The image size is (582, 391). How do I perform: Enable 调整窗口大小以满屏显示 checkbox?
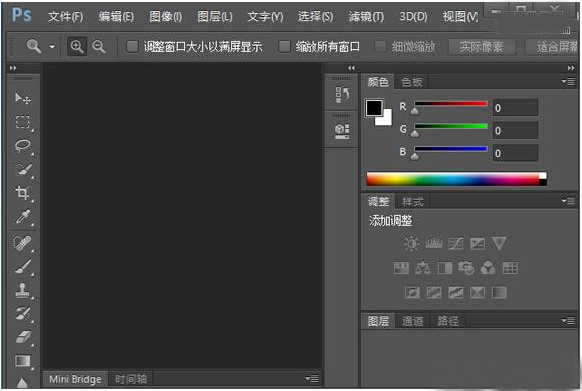pos(132,47)
